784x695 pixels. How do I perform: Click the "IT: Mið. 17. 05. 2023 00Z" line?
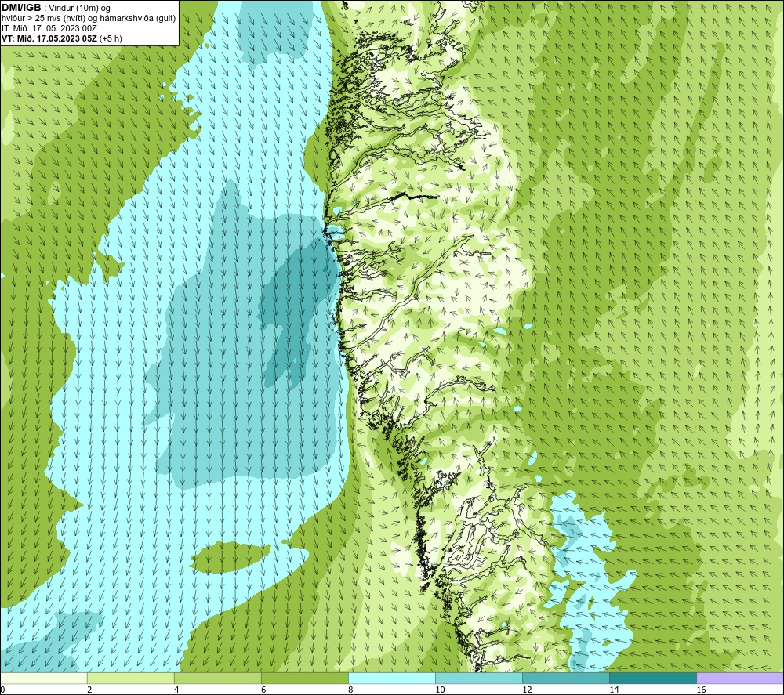point(49,28)
